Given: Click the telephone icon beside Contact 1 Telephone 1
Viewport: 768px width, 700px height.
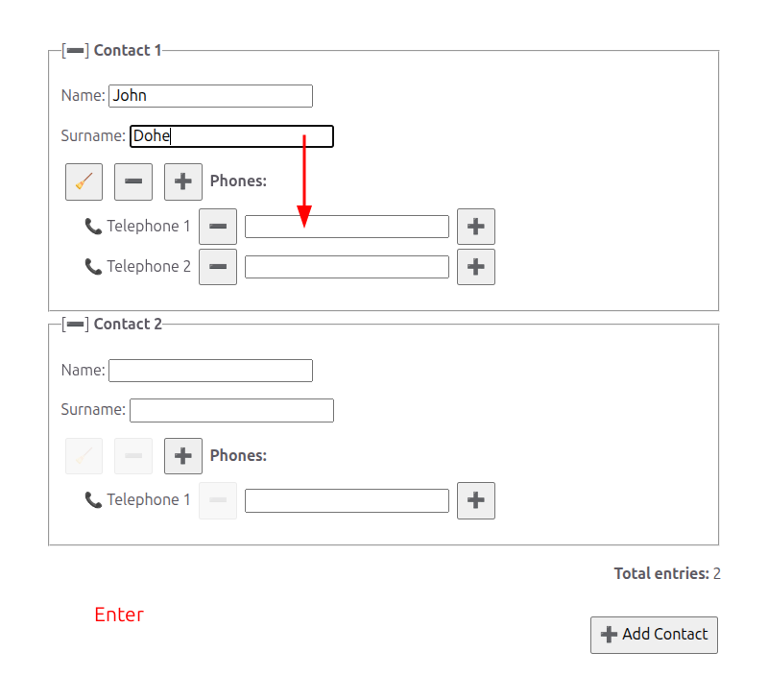Looking at the screenshot, I should click(x=92, y=226).
